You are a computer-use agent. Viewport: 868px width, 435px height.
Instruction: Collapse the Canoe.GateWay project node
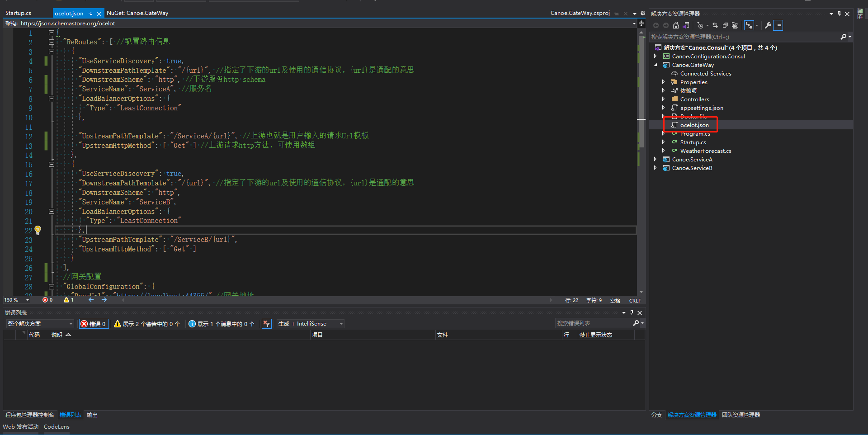(x=656, y=65)
